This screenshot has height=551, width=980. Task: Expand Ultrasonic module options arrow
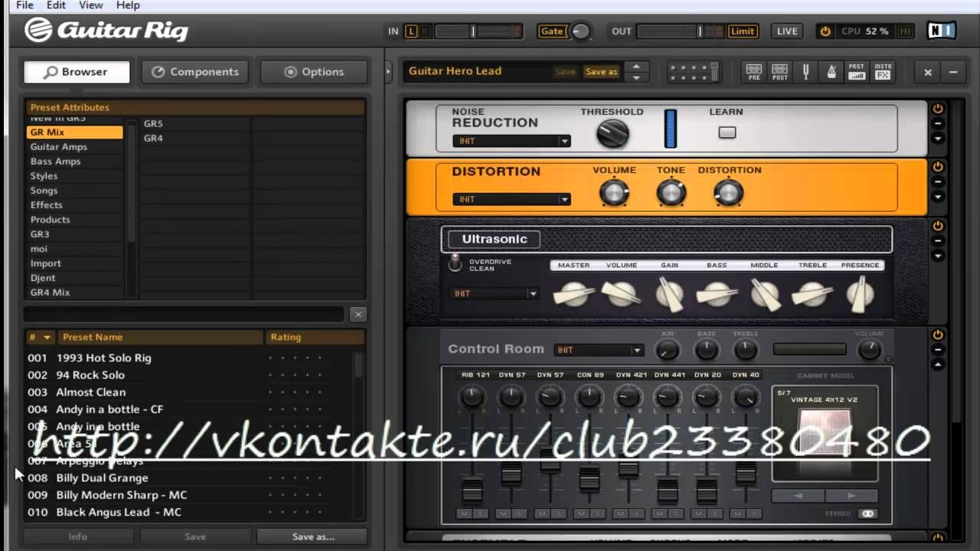click(937, 256)
